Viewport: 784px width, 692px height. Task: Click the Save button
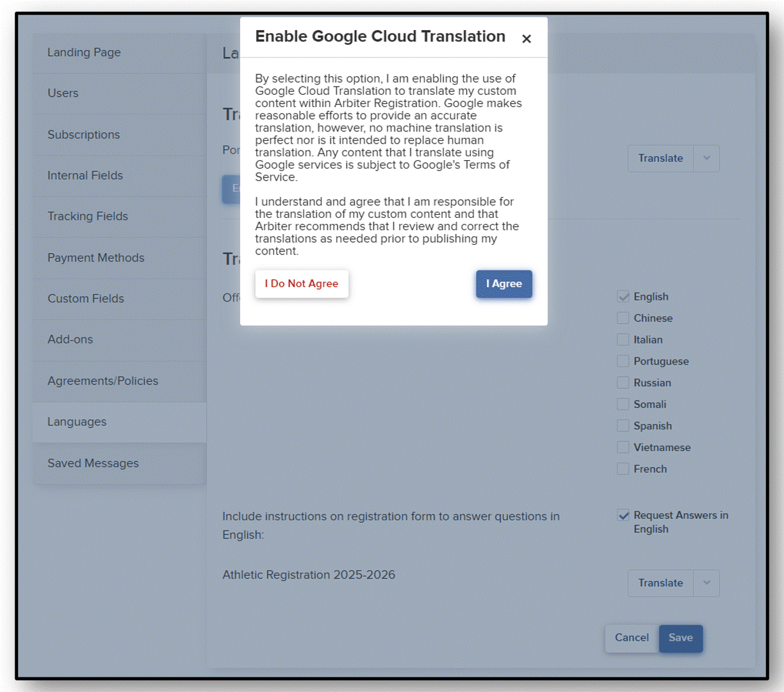tap(681, 638)
